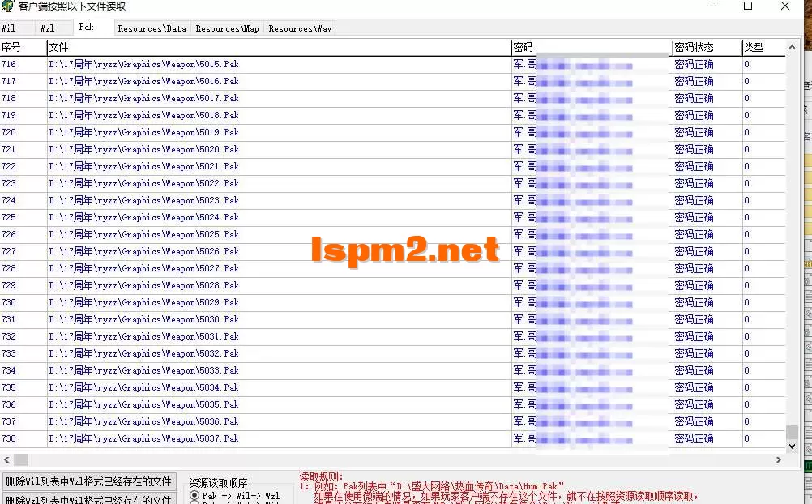This screenshot has height=504, width=812.
Task: Select row 731 file Weapon\5030.Pak
Action: coord(279,319)
